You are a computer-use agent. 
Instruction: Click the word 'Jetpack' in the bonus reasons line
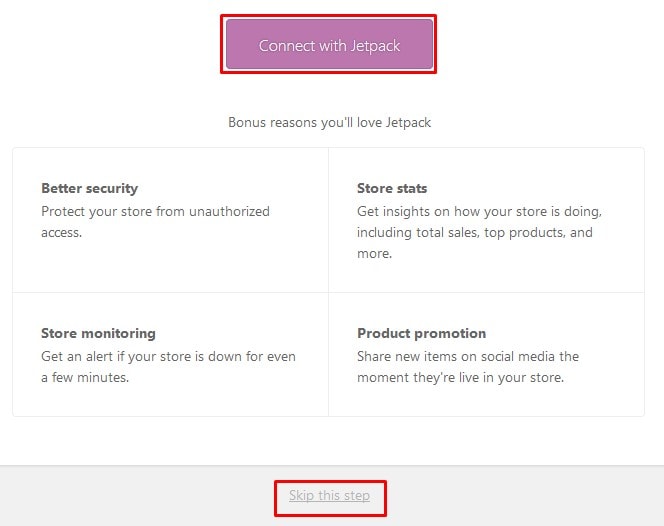407,123
